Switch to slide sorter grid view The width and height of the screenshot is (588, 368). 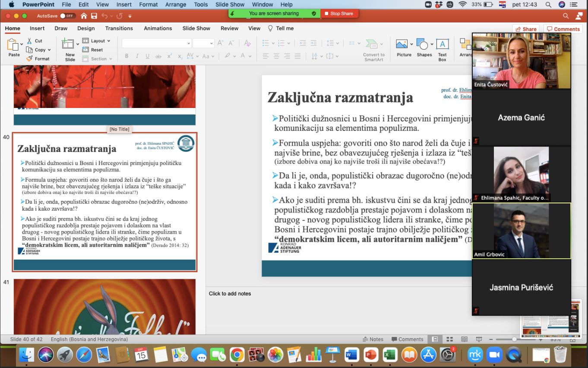pyautogui.click(x=449, y=339)
